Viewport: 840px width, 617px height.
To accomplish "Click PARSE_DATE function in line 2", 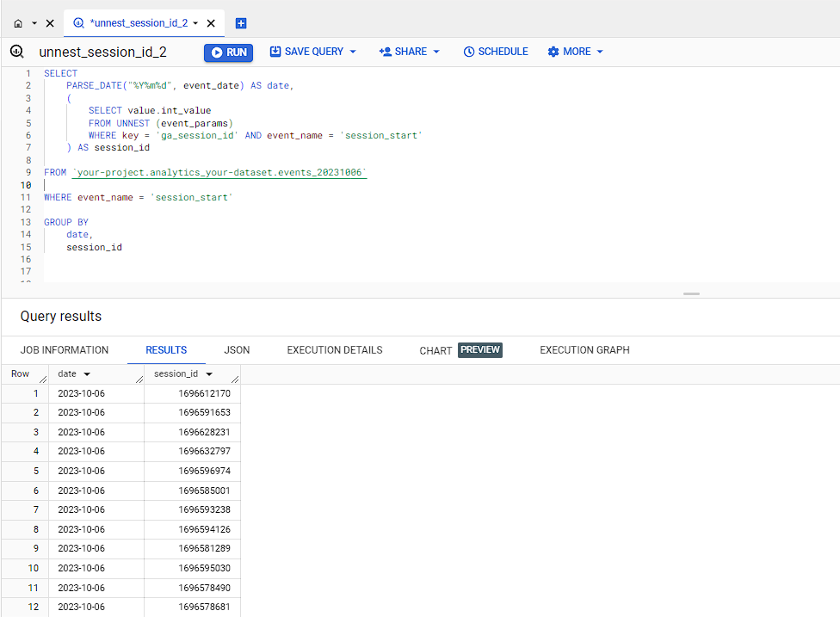I will click(x=95, y=86).
